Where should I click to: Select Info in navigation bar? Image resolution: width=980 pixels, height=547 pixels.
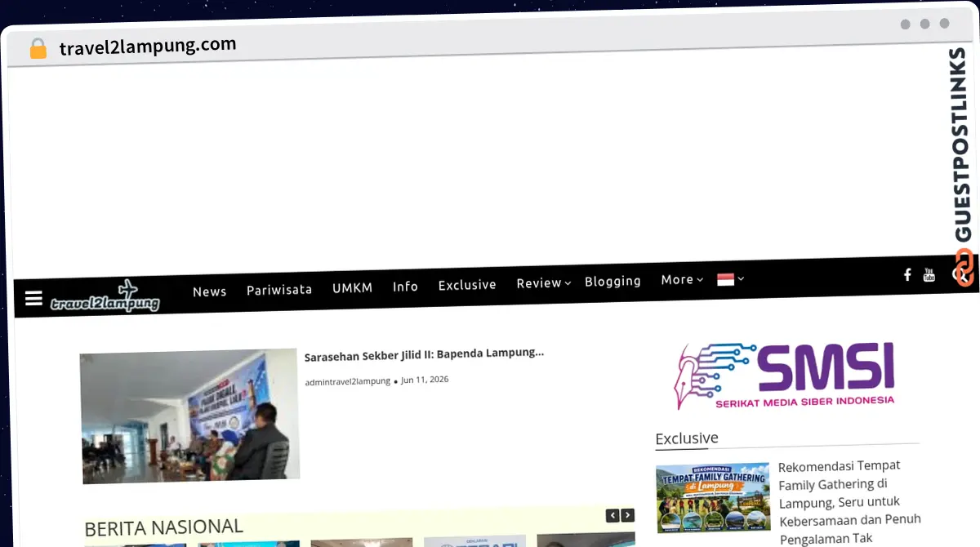[405, 287]
